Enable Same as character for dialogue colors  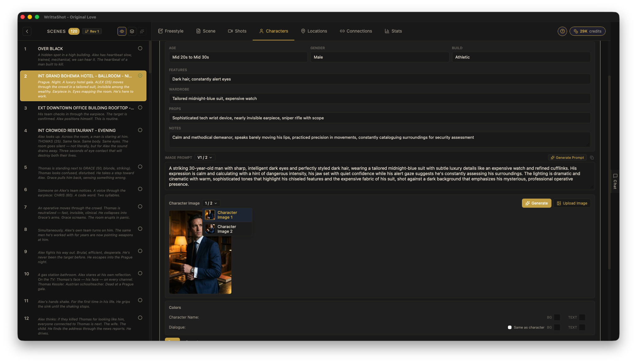coord(510,327)
